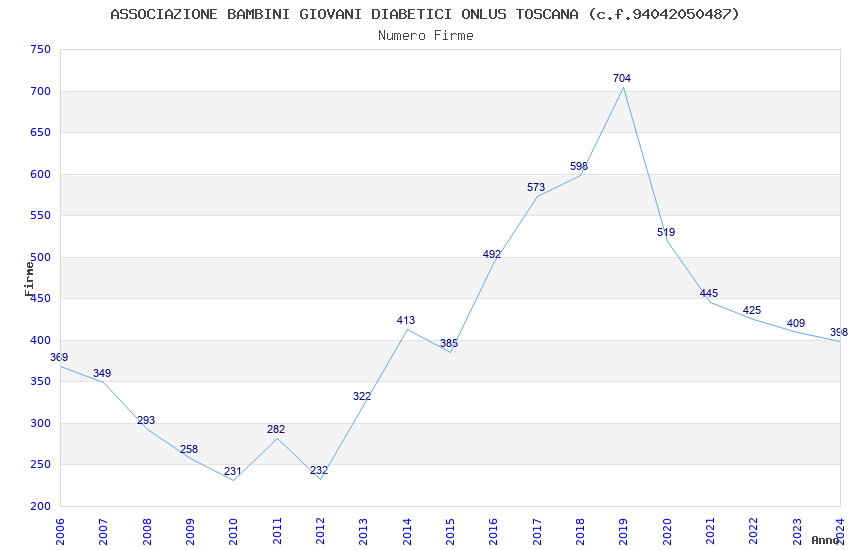Click the subtitle Numero Firme
Screen dimensions: 850x550
point(426,36)
